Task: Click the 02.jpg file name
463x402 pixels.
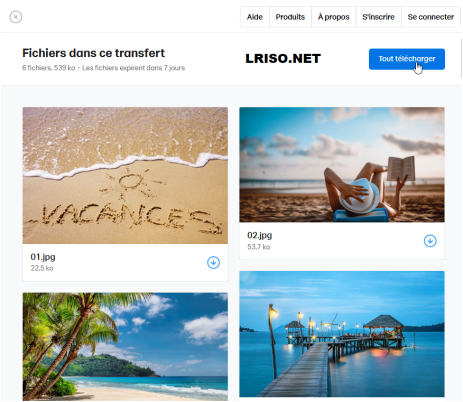Action: pos(259,235)
